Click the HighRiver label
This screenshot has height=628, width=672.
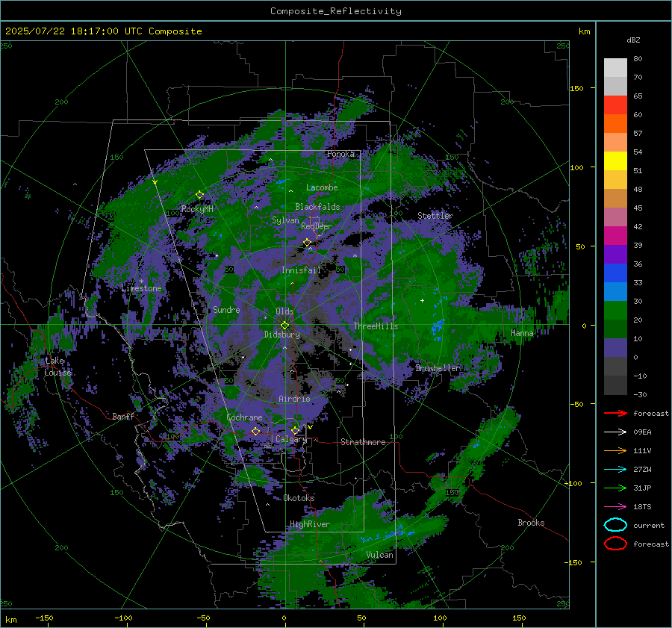310,524
